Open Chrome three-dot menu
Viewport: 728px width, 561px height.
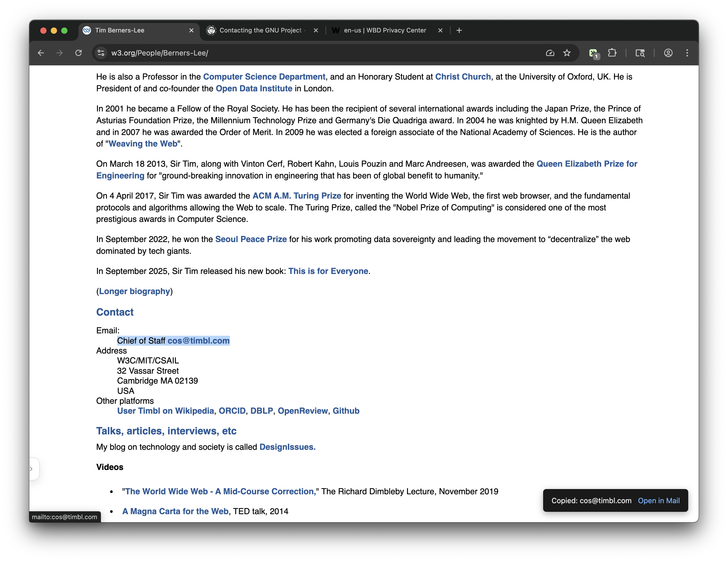pyautogui.click(x=687, y=53)
